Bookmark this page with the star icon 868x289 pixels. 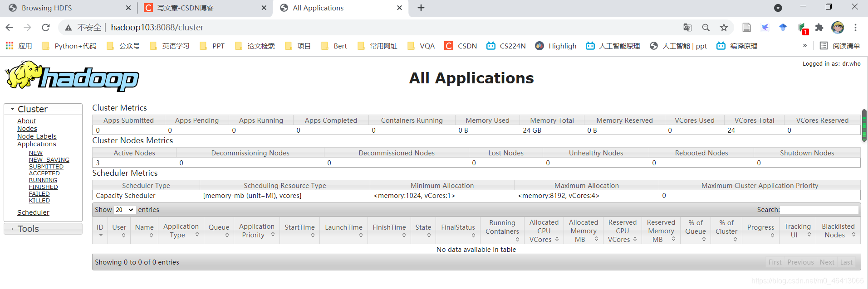coord(724,28)
